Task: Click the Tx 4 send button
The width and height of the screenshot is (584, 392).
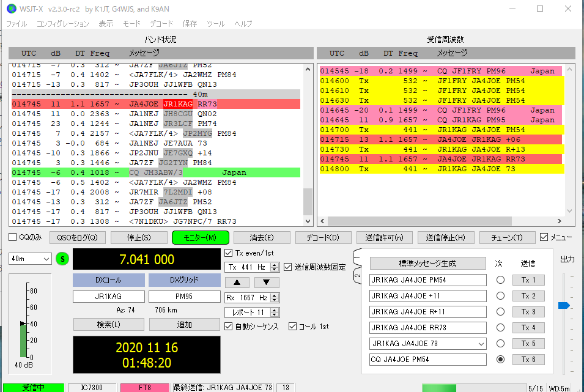Action: tap(528, 328)
